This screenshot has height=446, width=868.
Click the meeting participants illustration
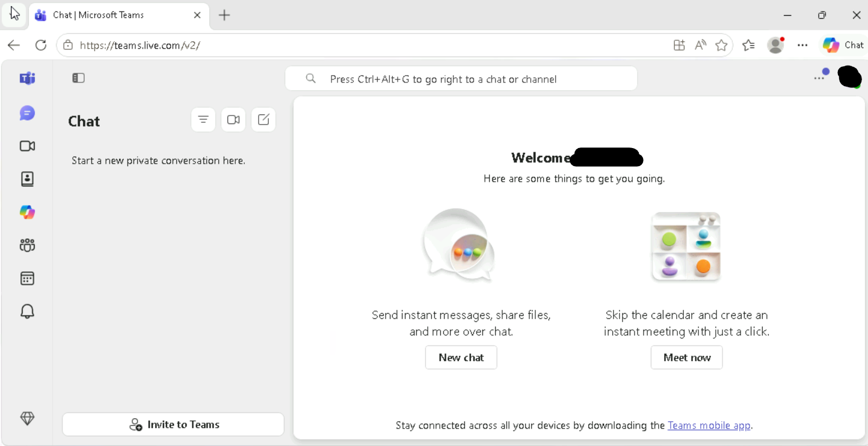click(x=686, y=246)
